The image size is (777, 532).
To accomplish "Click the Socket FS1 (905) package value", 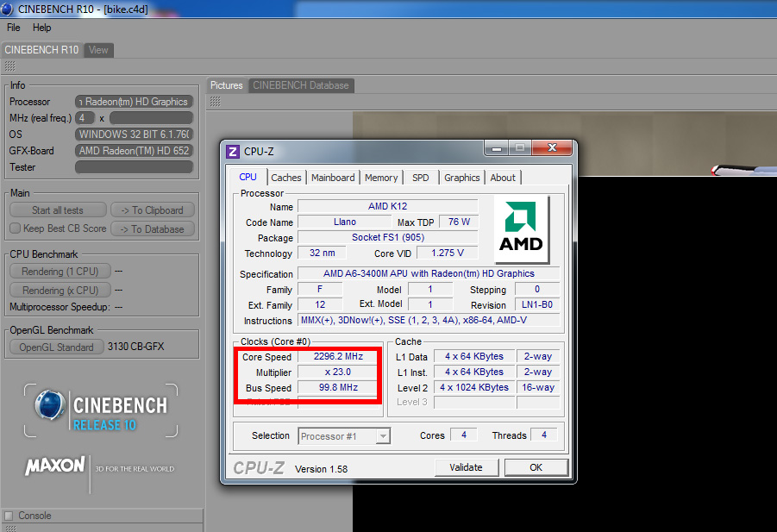I will coord(387,237).
